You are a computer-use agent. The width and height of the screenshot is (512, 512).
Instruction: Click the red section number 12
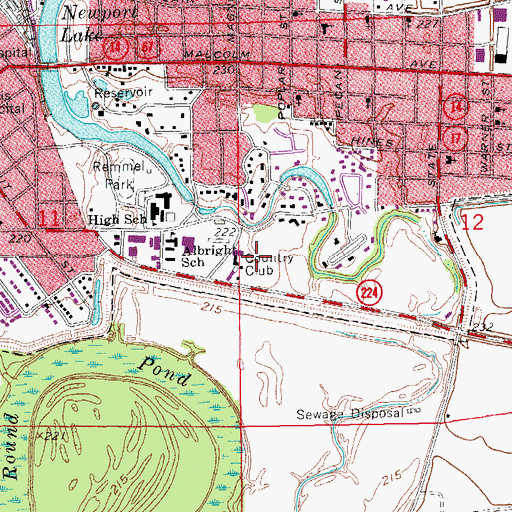click(472, 222)
